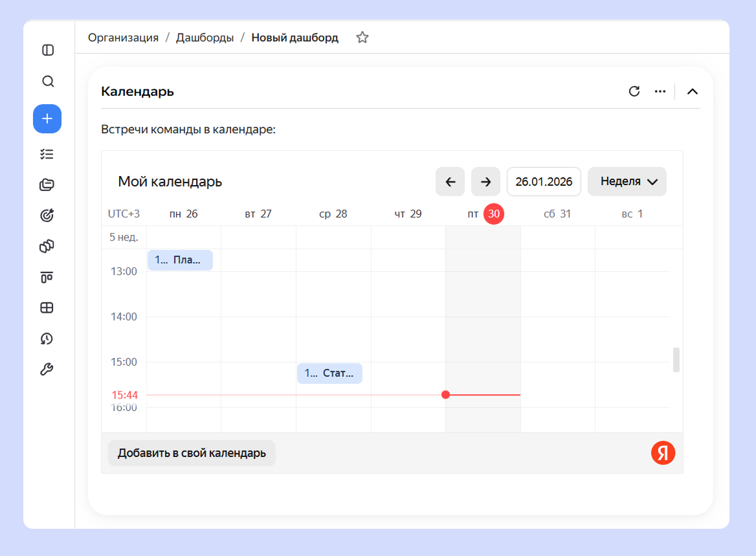This screenshot has width=756, height=556.
Task: Open the boards icon in sidebar
Action: tap(47, 277)
